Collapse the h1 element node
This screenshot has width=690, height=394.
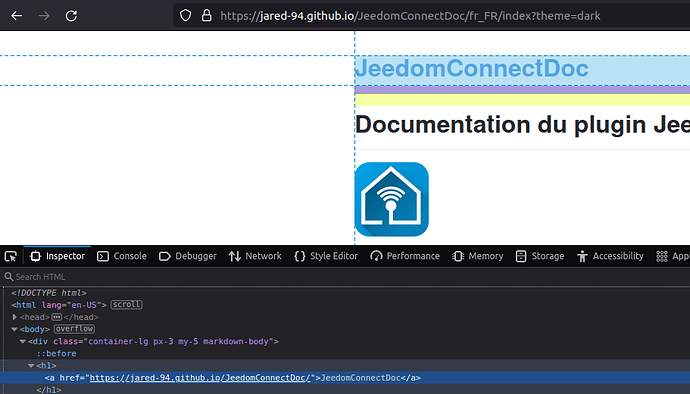pyautogui.click(x=31, y=366)
